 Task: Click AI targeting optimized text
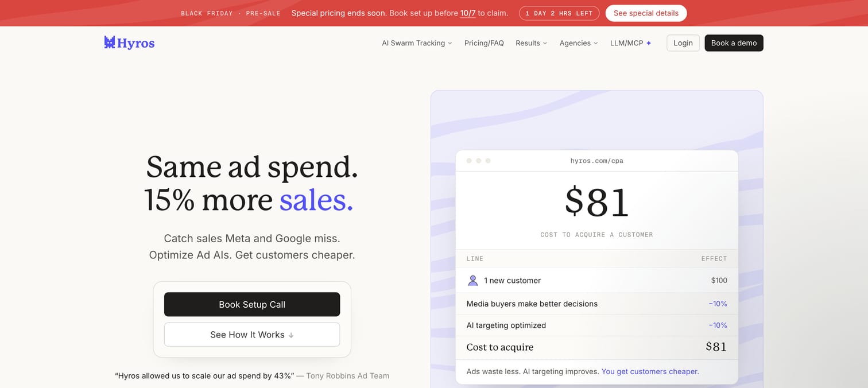tap(506, 325)
